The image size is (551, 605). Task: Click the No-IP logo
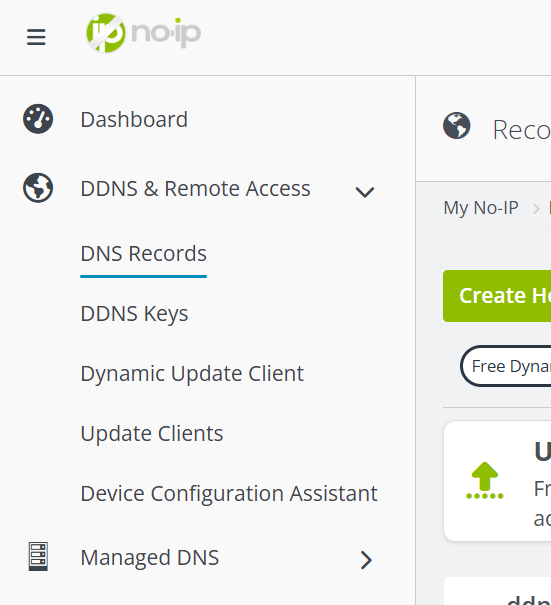coord(144,33)
